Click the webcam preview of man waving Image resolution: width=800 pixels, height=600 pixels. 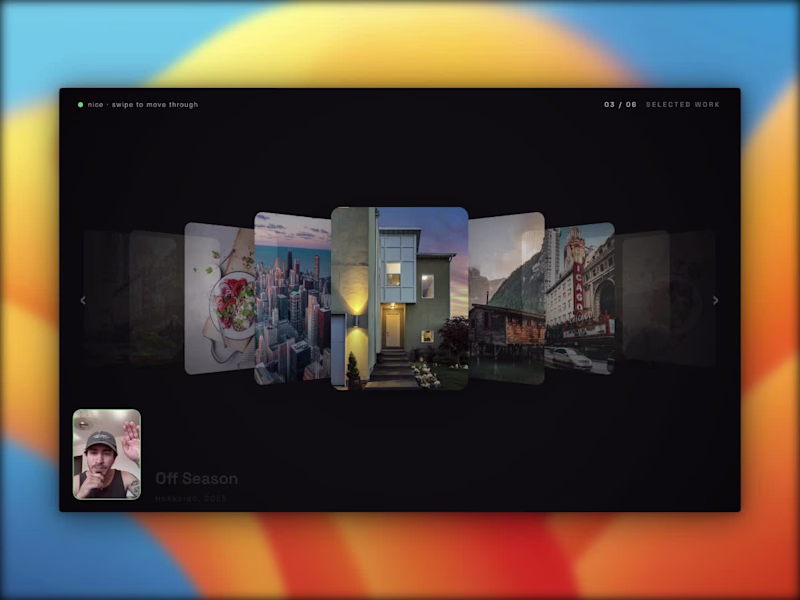coord(107,454)
